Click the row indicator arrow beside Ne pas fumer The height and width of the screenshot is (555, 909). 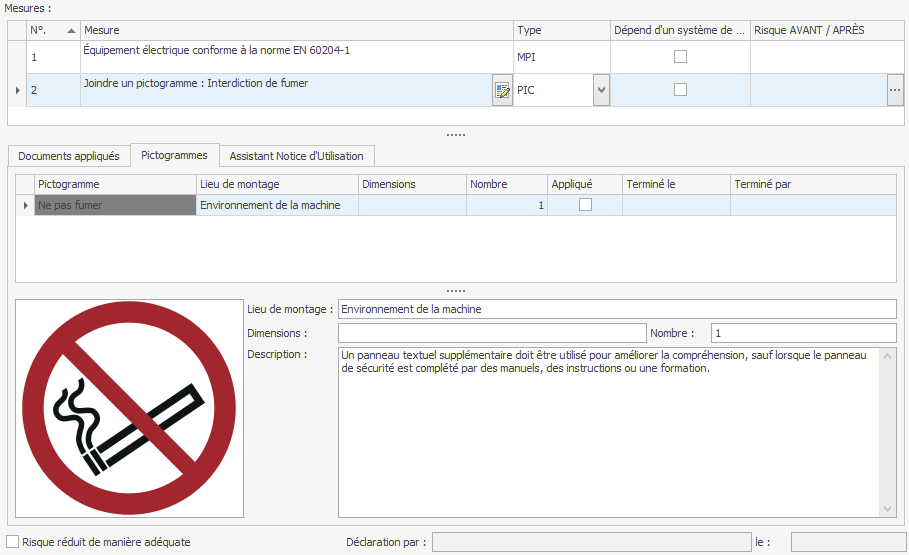(x=25, y=205)
